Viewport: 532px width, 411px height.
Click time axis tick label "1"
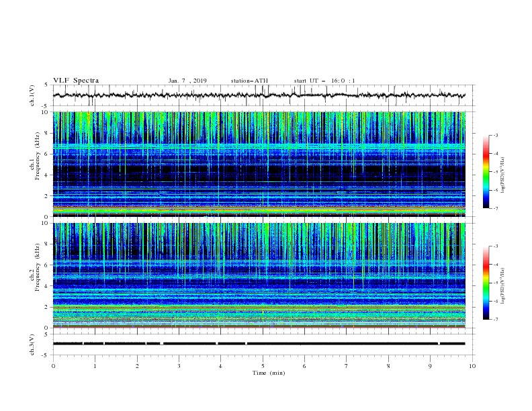95,366
